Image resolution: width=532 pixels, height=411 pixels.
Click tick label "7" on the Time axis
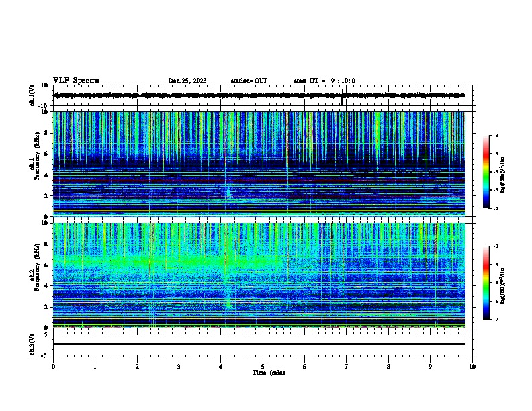coord(347,367)
